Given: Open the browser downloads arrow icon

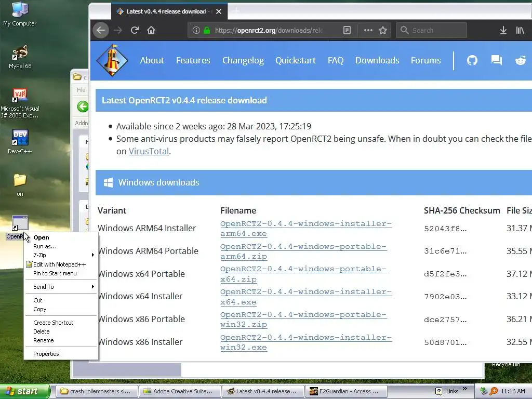Looking at the screenshot, I should click(503, 30).
